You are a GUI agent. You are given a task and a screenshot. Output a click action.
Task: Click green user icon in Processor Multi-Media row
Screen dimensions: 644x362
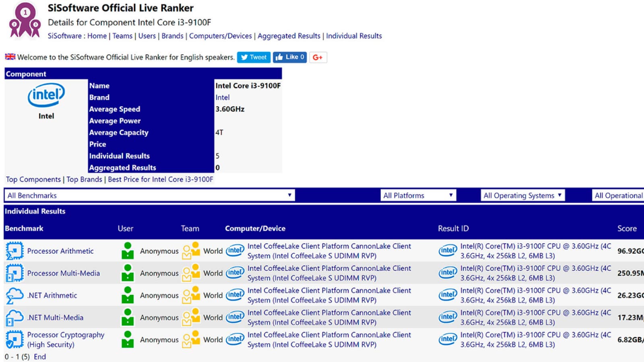tap(128, 273)
